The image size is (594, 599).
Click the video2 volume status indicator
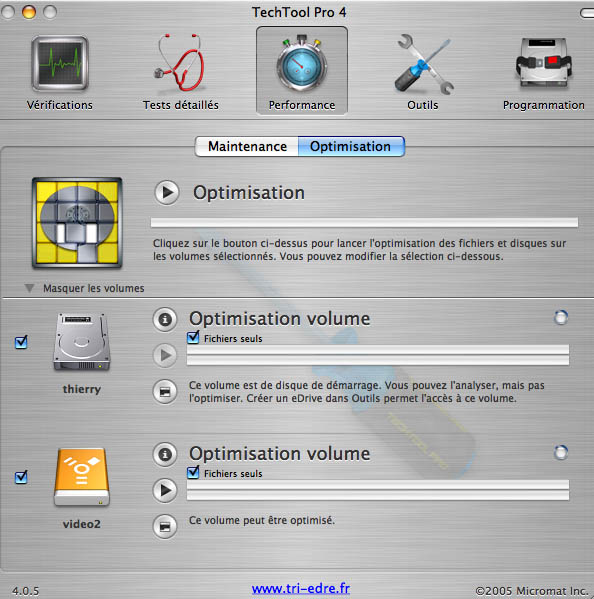561,453
